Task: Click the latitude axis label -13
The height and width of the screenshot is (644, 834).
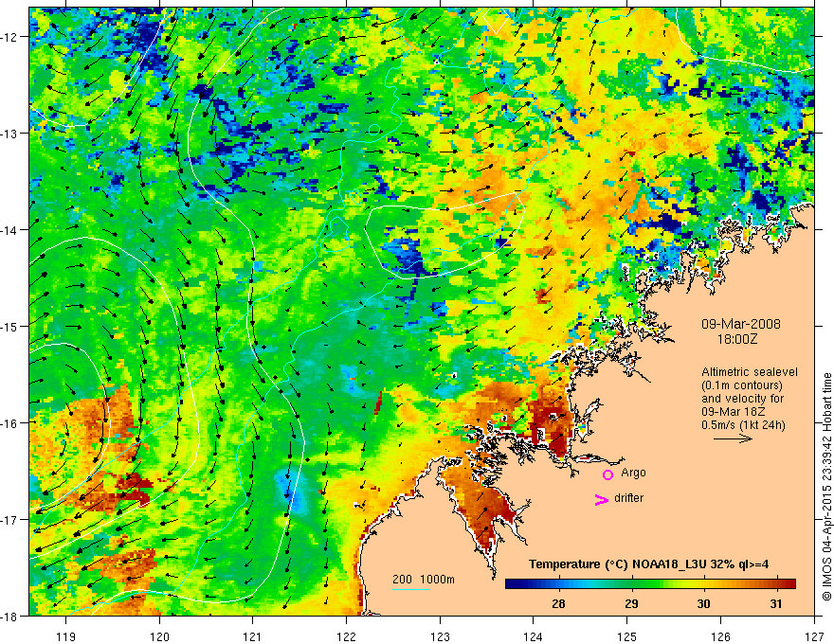Action: 9,134
